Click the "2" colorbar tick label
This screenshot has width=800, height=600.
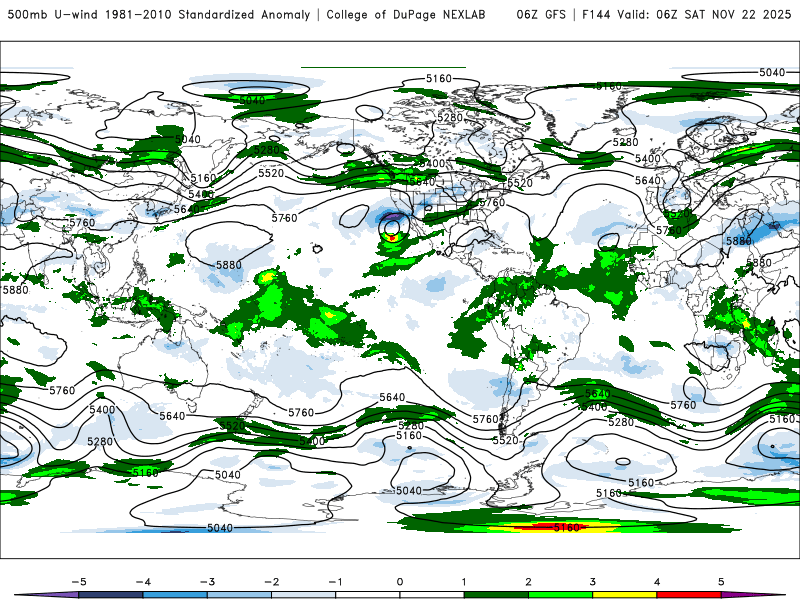click(528, 582)
